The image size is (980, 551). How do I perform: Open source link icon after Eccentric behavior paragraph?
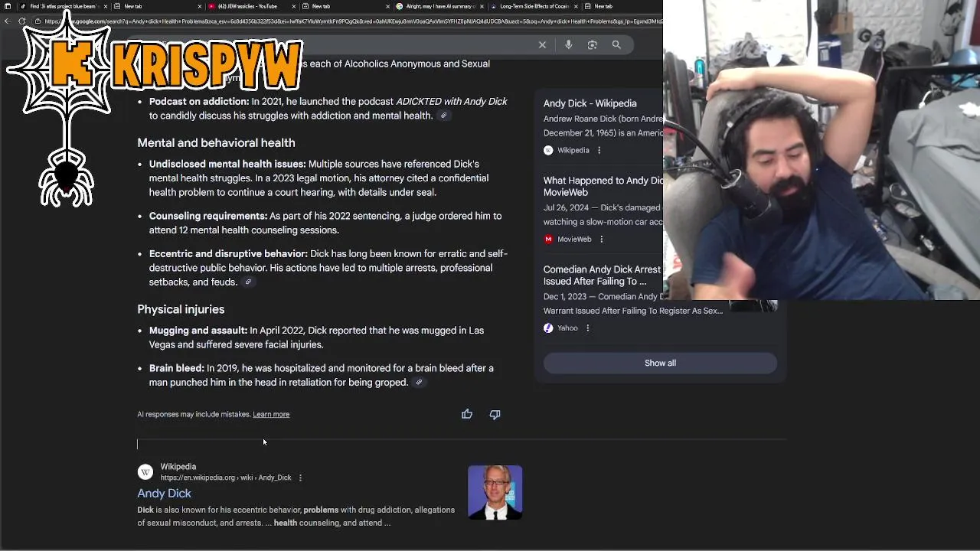click(247, 282)
